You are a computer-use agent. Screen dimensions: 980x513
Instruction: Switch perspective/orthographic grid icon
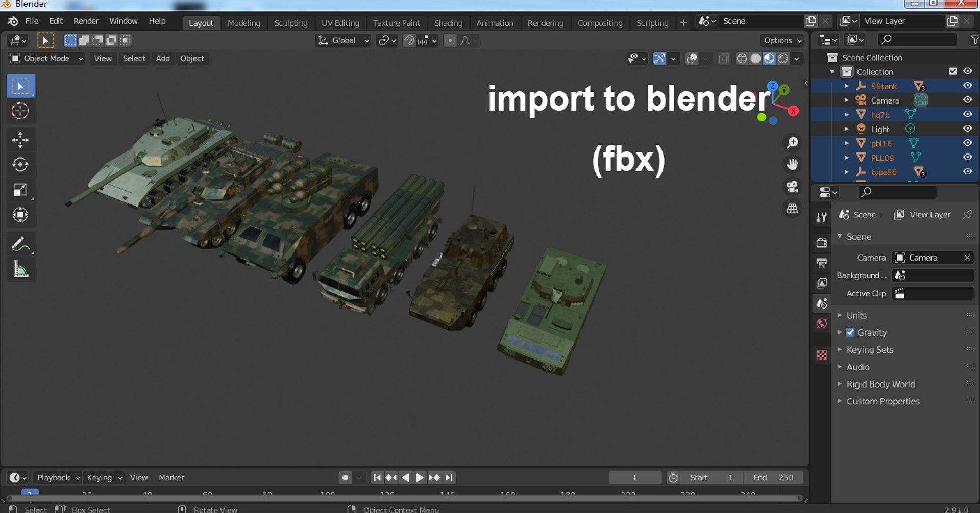(x=792, y=208)
